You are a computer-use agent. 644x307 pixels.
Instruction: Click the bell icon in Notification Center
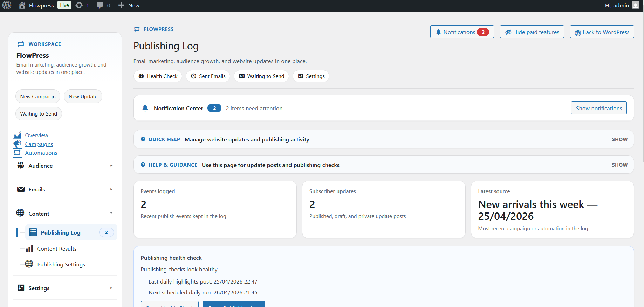(145, 108)
